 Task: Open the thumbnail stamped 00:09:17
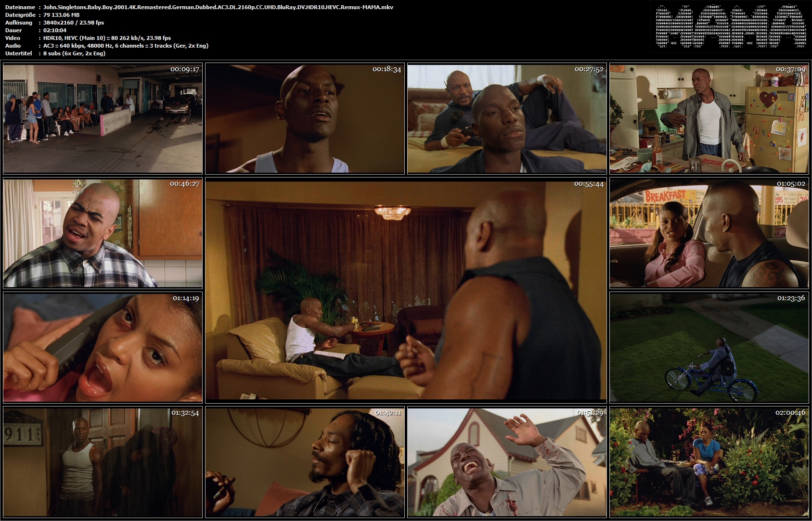(103, 119)
